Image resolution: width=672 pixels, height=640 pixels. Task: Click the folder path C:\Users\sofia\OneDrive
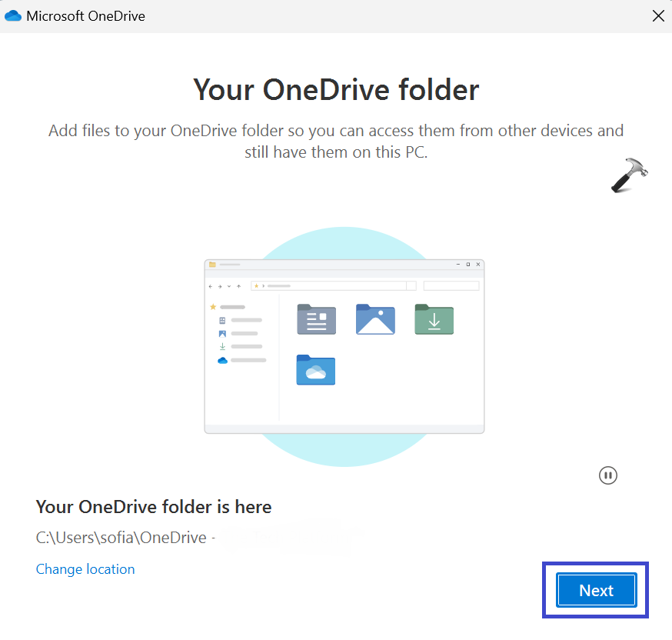click(x=121, y=538)
